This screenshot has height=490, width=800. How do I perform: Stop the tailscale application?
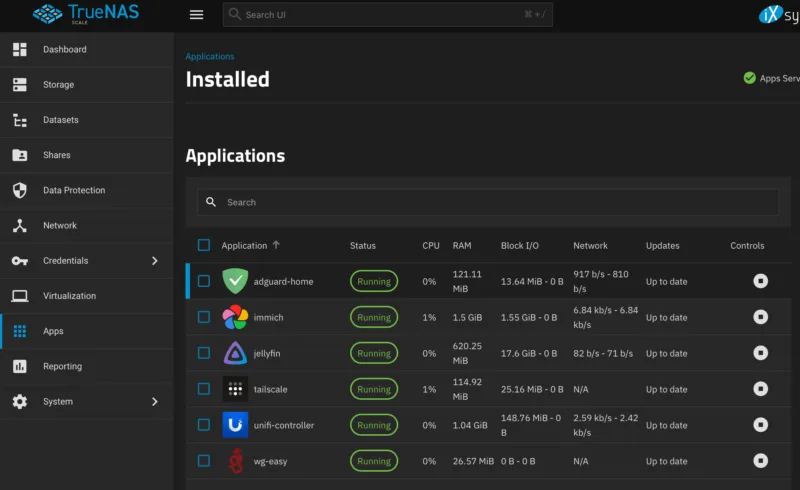point(760,389)
